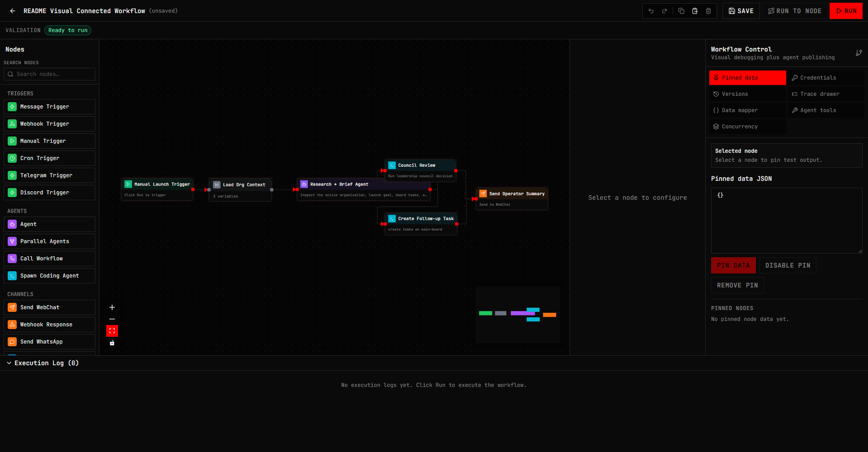
Task: Undo the last workflow change
Action: point(651,11)
